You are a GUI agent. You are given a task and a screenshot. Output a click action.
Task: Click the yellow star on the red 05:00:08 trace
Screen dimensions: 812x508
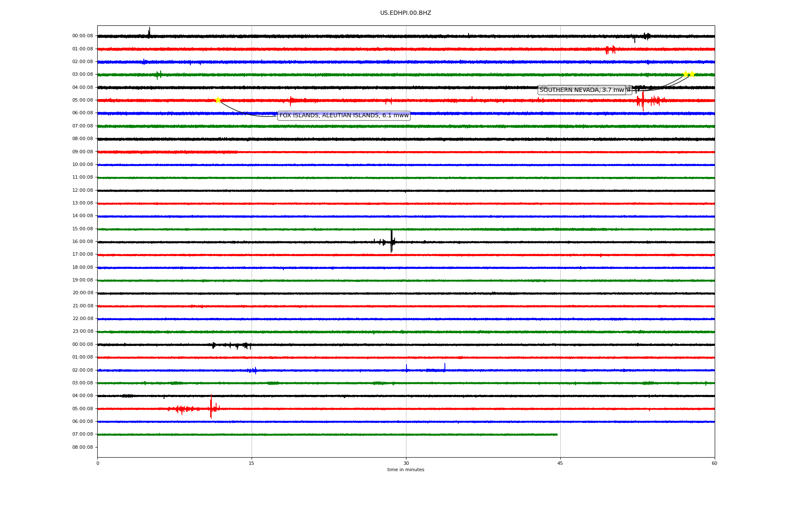(218, 100)
